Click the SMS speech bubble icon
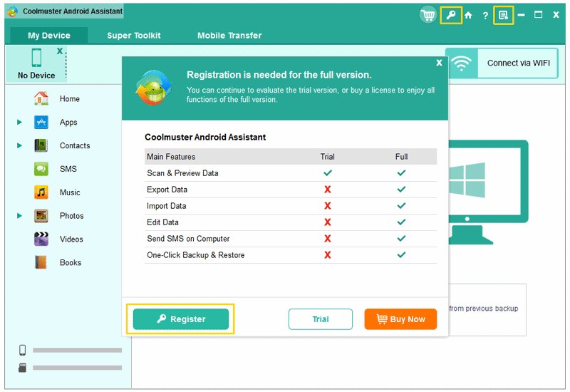 (x=41, y=169)
